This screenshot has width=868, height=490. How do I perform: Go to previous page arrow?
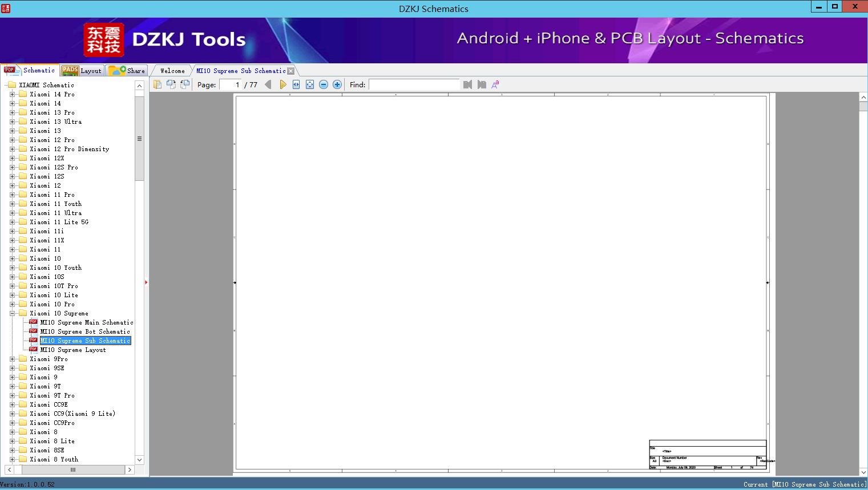(268, 84)
